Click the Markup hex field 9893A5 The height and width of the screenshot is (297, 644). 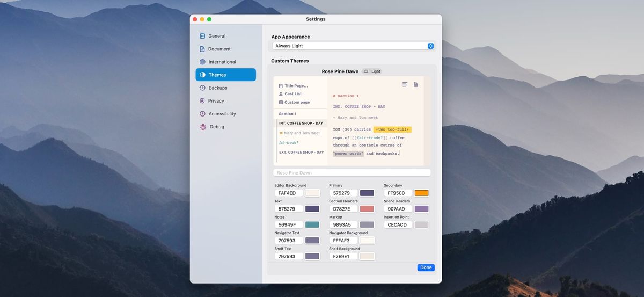(343, 224)
